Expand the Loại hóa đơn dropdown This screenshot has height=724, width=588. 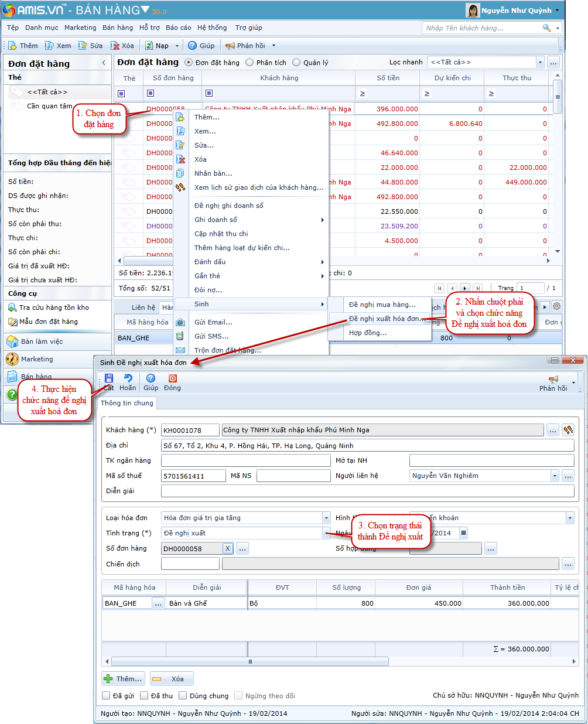point(326,518)
